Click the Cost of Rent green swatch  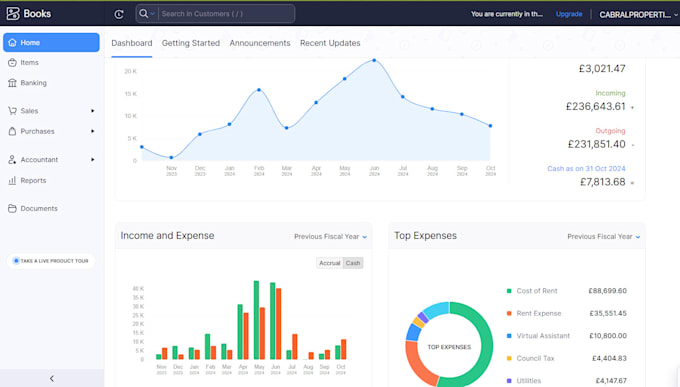pos(509,291)
